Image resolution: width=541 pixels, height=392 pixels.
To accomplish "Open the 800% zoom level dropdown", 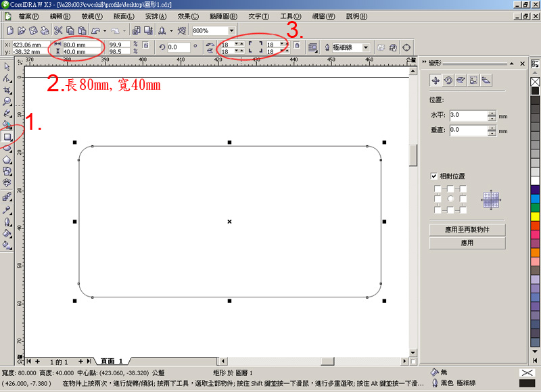I will click(231, 30).
